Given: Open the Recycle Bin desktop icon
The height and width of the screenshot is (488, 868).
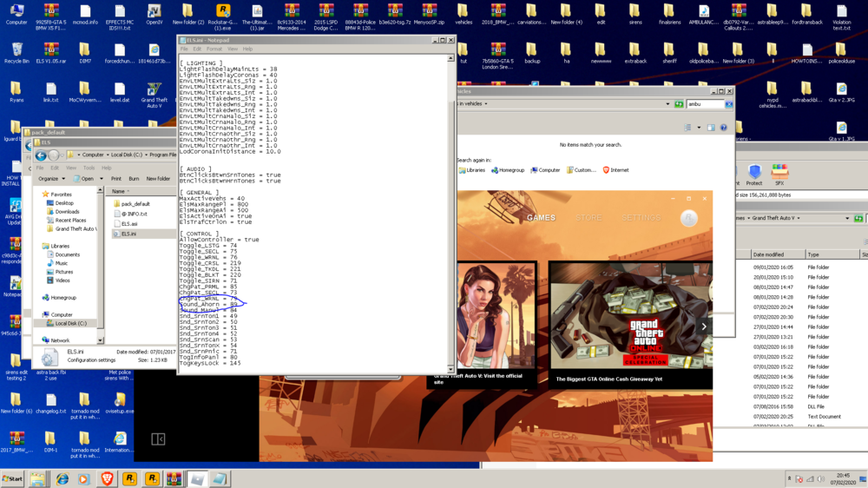Looking at the screenshot, I should click(16, 53).
